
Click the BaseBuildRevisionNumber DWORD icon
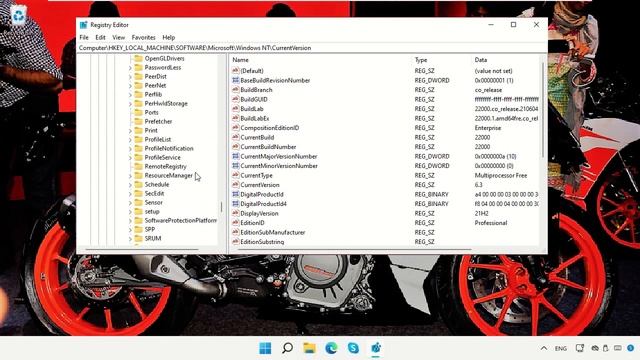pos(236,80)
